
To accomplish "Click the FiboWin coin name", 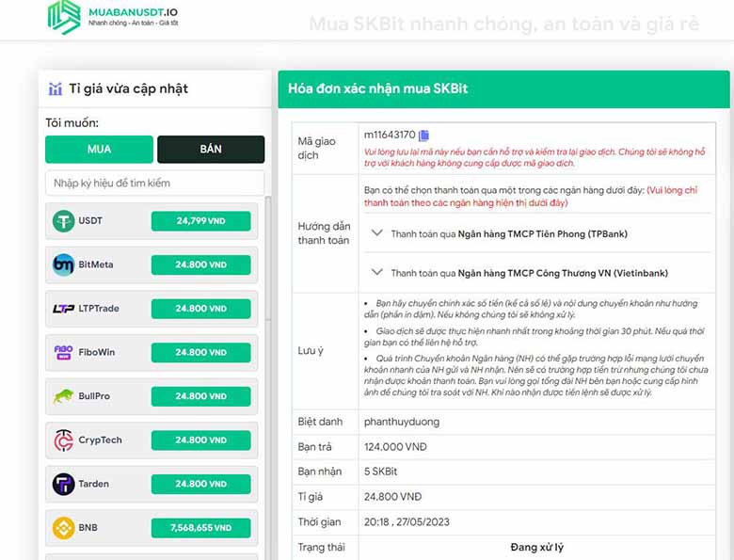I will [x=96, y=352].
